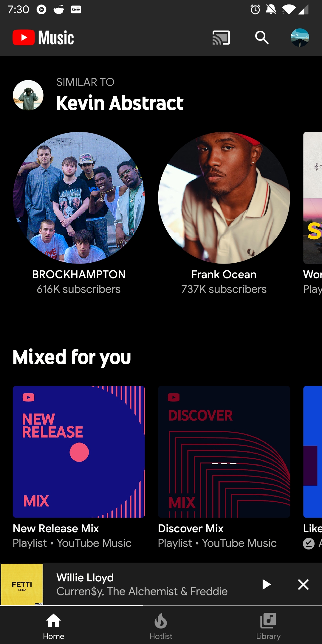Open the Discover Mix cover
Image resolution: width=322 pixels, height=644 pixels.
(224, 452)
